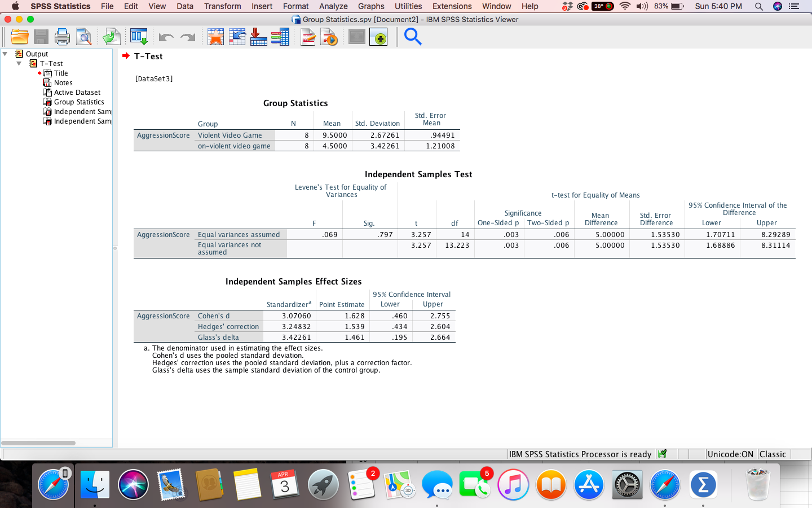Image resolution: width=812 pixels, height=508 pixels.
Task: Click the Independent Samples Effect Sizes title
Action: tap(294, 282)
